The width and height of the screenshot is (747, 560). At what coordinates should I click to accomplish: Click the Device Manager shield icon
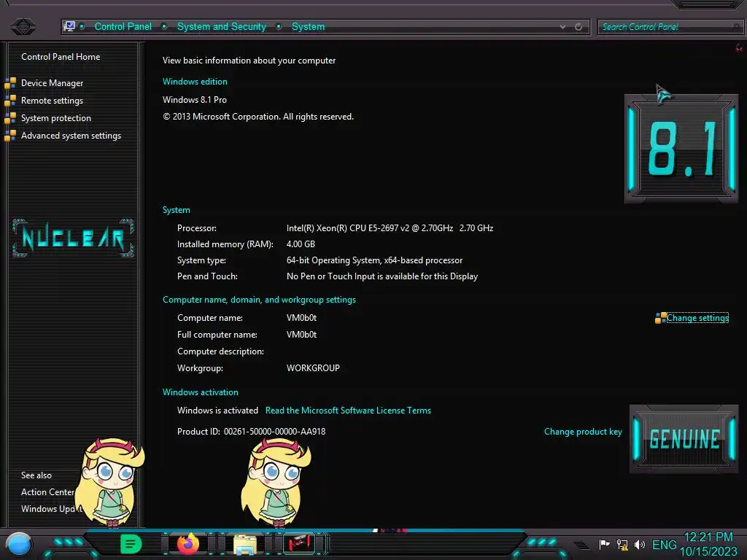tap(10, 83)
